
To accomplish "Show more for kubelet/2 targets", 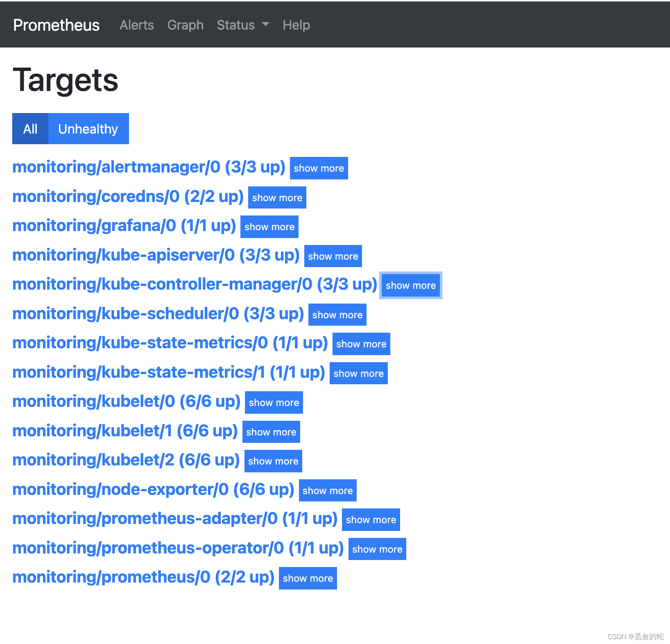I will coord(273,461).
